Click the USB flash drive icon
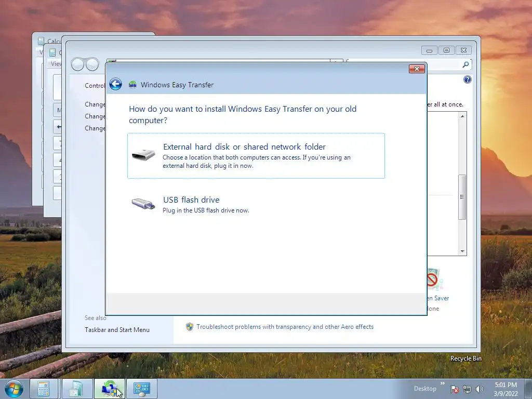This screenshot has height=399, width=532. coord(143,204)
